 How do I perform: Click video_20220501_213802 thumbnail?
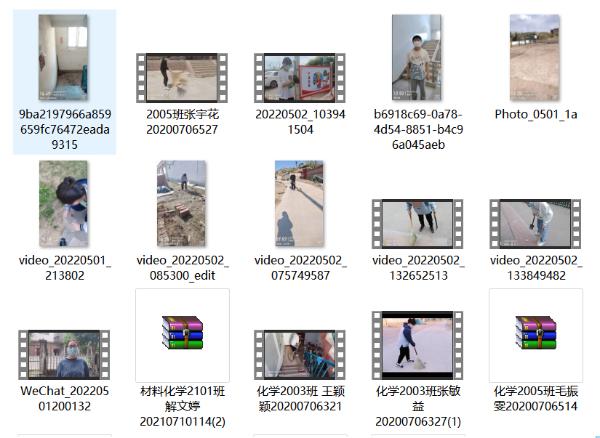pyautogui.click(x=63, y=204)
